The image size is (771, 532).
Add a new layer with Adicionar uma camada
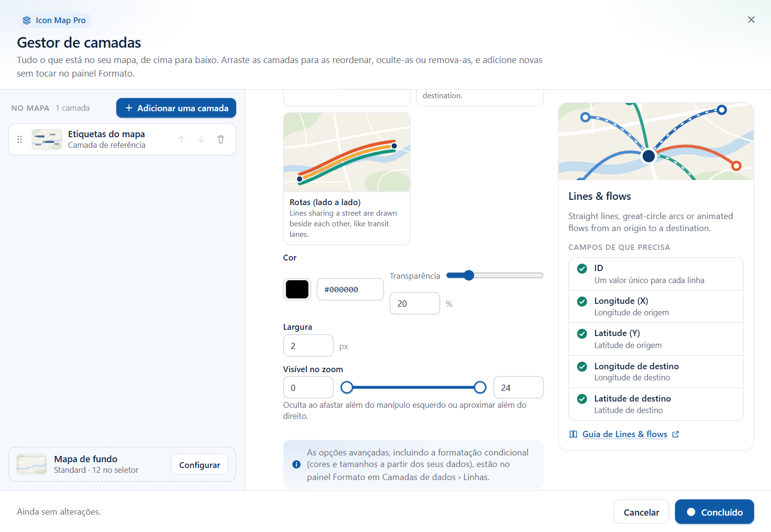(176, 108)
